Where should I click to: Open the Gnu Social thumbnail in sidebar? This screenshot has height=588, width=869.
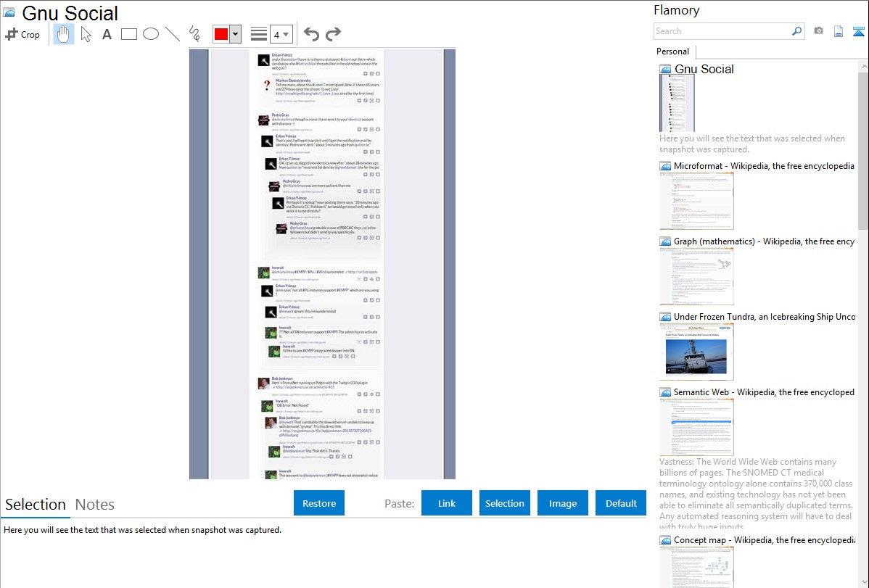point(677,103)
